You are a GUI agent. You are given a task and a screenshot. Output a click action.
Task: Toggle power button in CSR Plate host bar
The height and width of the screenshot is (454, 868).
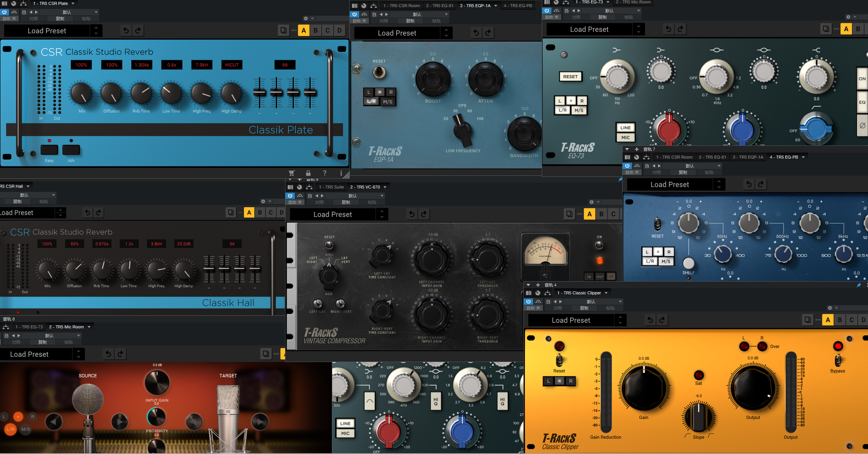coord(4,12)
